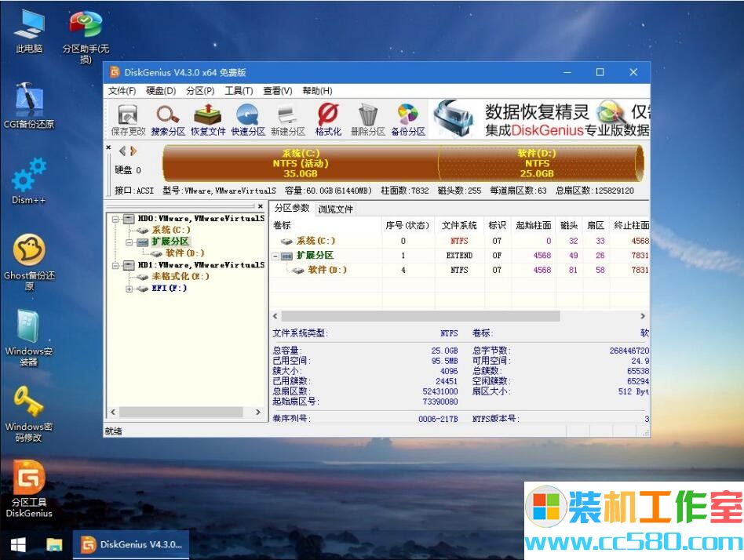The width and height of the screenshot is (744, 560).
Task: Open the Windows安装器 desktop icon
Action: click(x=29, y=337)
